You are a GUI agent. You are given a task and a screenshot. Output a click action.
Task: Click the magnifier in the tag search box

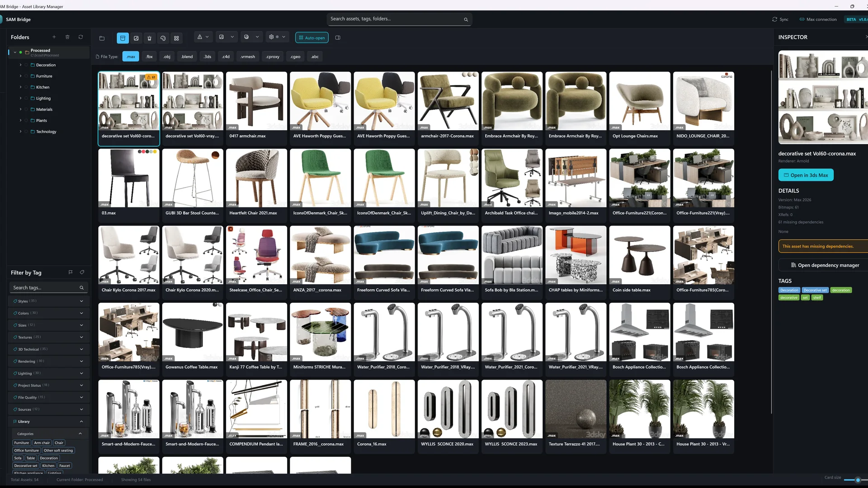coord(81,288)
